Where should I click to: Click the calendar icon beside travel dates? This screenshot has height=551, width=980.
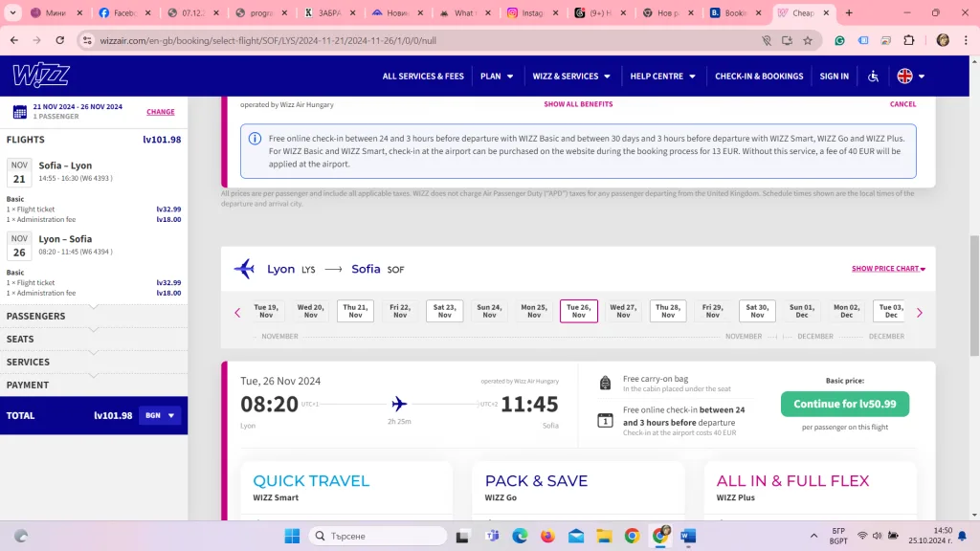point(19,112)
